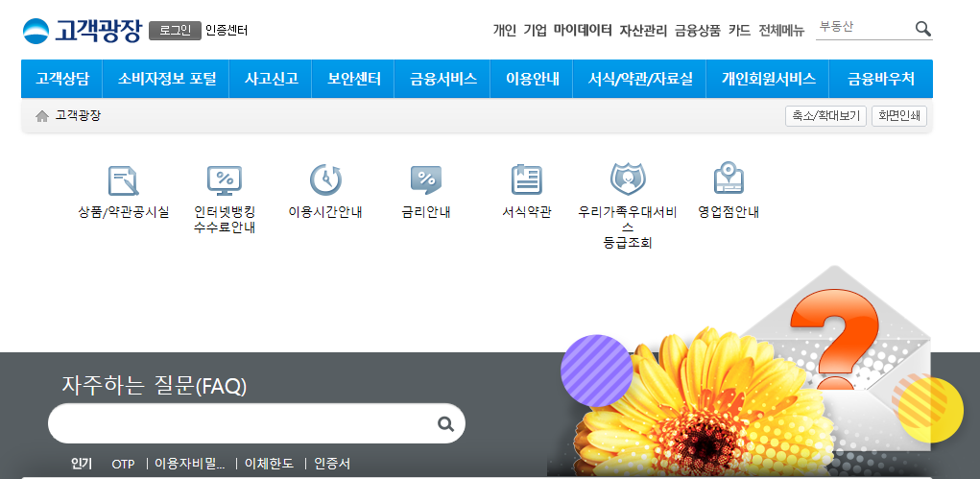The image size is (980, 479).
Task: Select the 소비자정보 포털 navigation tab
Action: click(x=166, y=79)
